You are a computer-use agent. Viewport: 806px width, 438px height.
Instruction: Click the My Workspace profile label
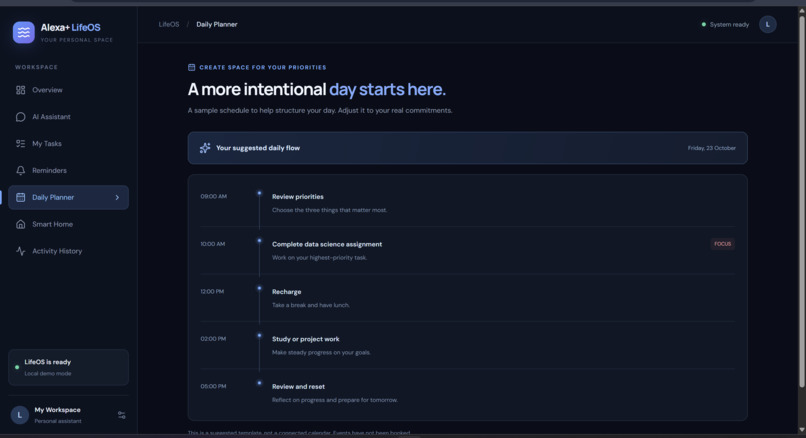tap(58, 410)
